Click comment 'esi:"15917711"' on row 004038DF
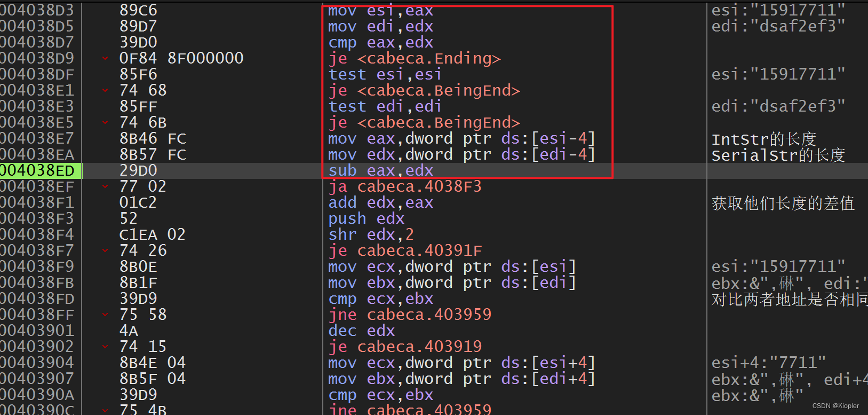Viewport: 868px width, 415px height. click(778, 74)
